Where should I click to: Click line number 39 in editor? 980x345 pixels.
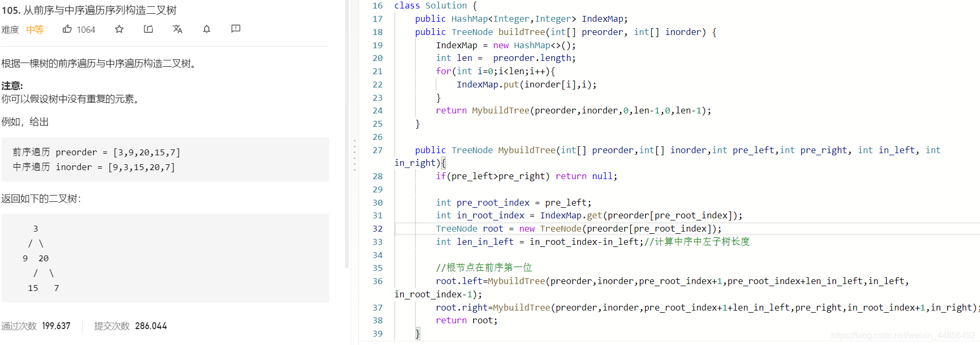point(377,333)
